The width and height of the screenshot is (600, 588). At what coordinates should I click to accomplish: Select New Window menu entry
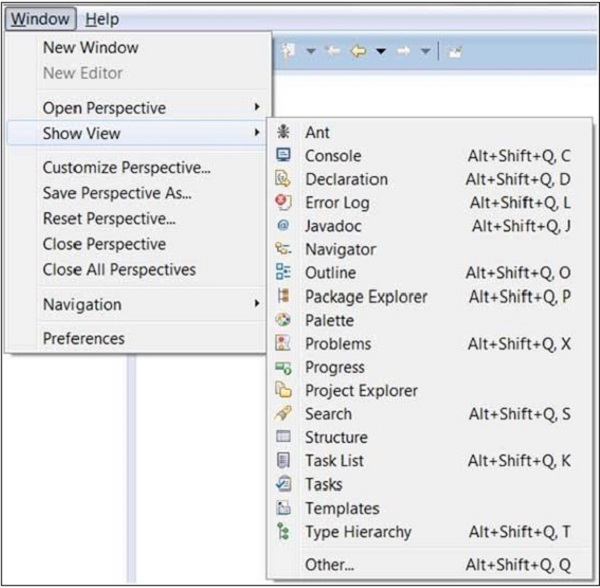(x=91, y=47)
